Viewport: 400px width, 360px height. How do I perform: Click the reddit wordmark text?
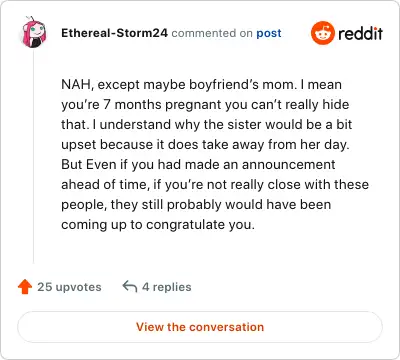click(360, 33)
